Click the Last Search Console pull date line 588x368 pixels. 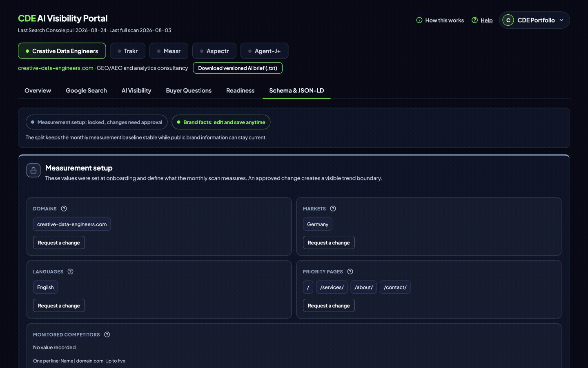94,30
